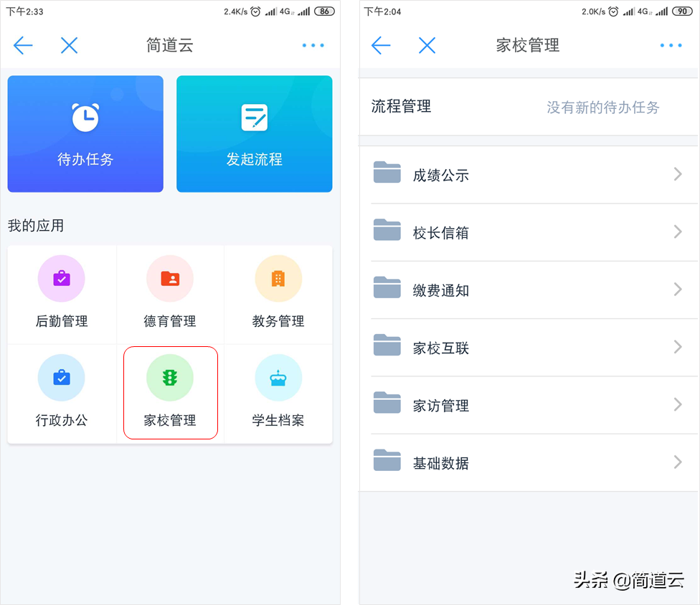
Task: Open the 德育管理 app icon
Action: coord(170,278)
